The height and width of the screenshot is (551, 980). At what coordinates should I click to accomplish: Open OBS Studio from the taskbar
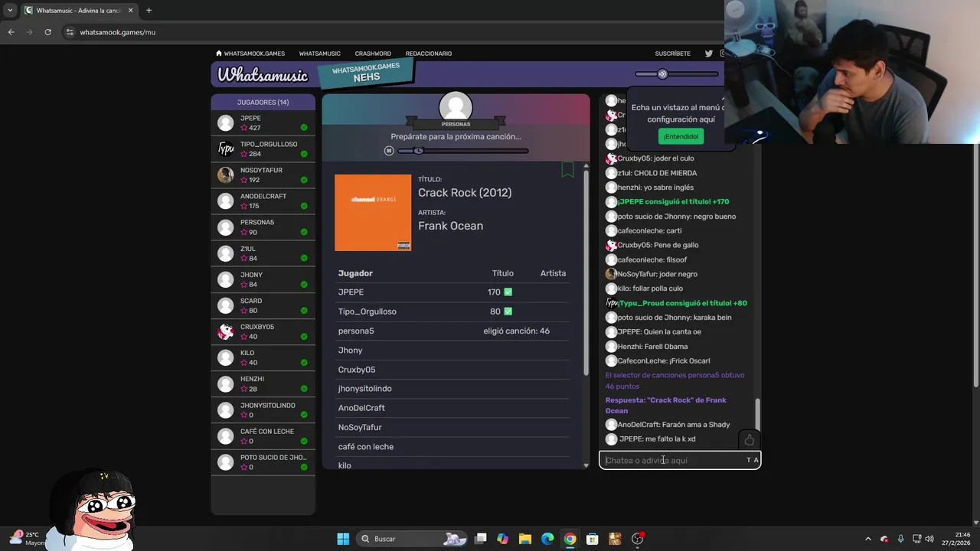pos(637,539)
